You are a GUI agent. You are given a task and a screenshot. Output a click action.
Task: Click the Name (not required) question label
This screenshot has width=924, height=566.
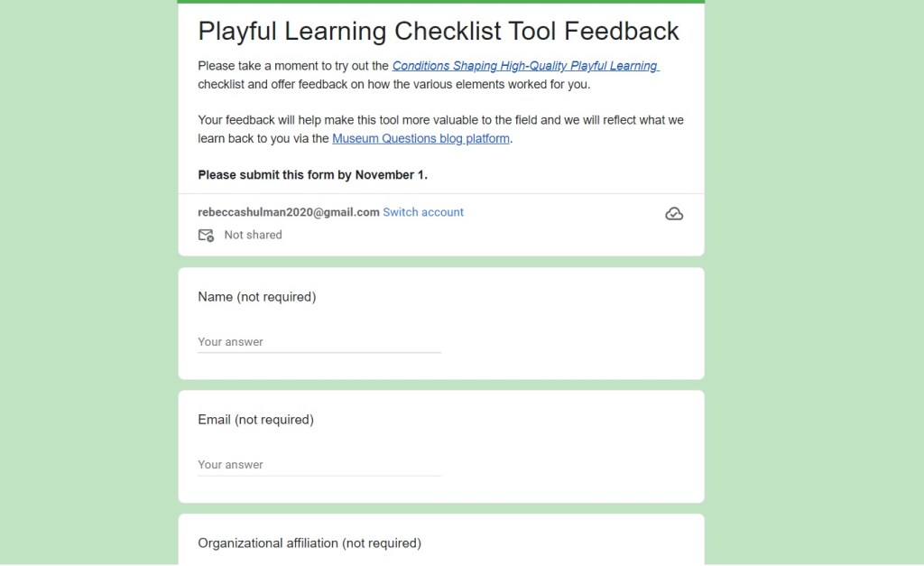tap(257, 297)
